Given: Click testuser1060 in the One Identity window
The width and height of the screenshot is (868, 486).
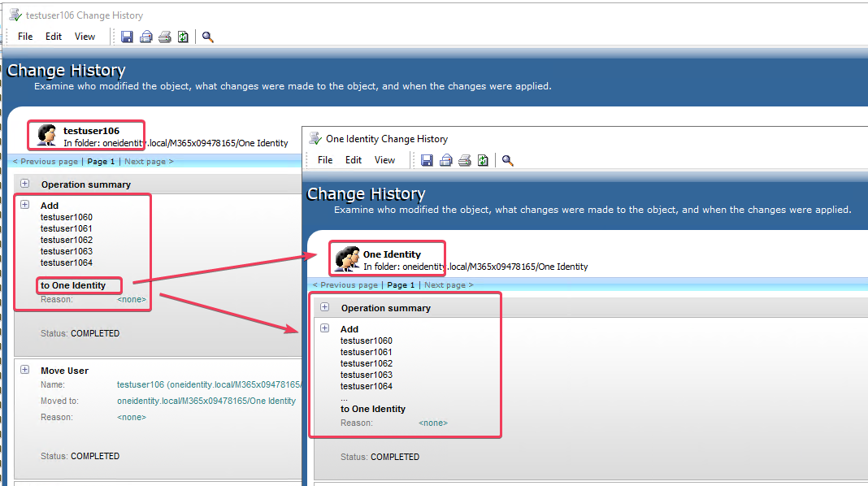Looking at the screenshot, I should click(x=367, y=341).
